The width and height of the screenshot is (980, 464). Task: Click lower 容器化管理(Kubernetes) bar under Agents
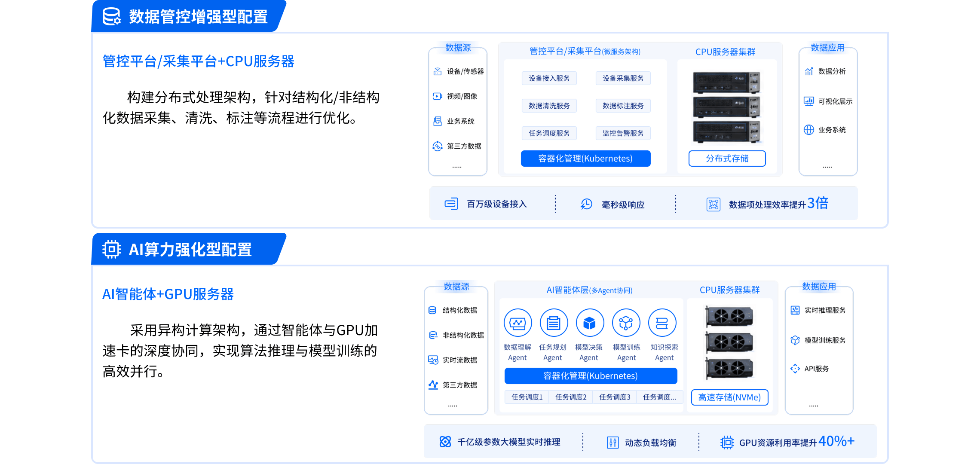[x=591, y=376]
